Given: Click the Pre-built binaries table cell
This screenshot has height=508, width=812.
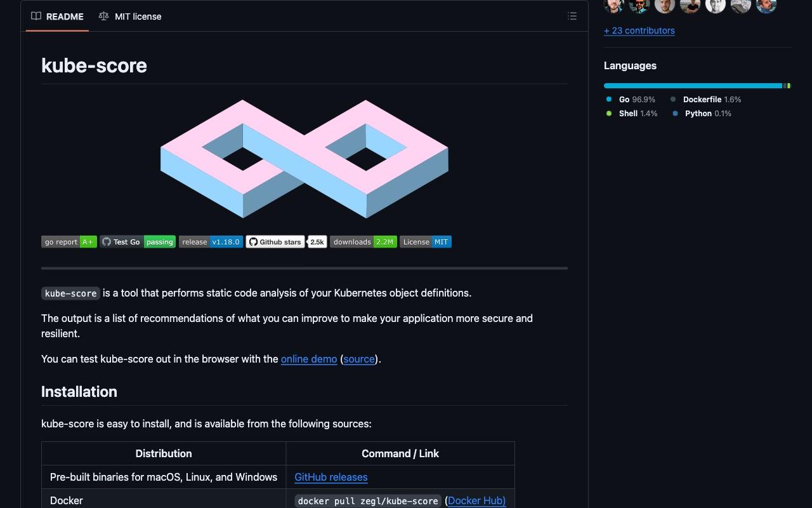Looking at the screenshot, I should coord(164,477).
